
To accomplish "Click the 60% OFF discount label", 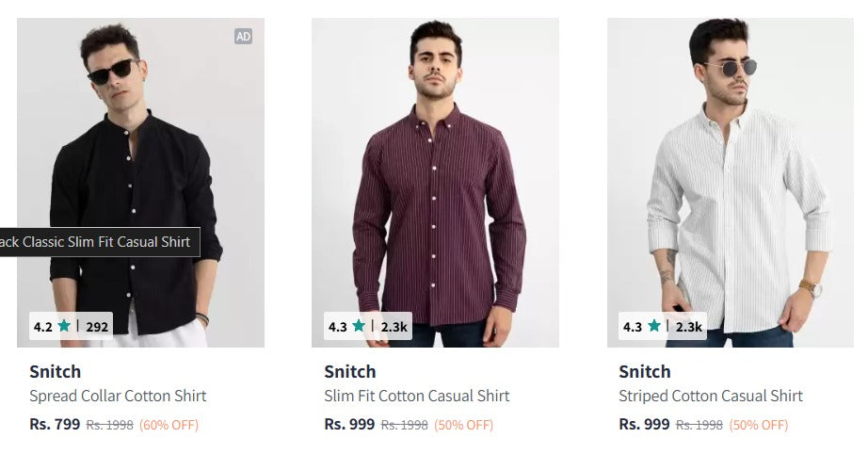I will click(169, 425).
